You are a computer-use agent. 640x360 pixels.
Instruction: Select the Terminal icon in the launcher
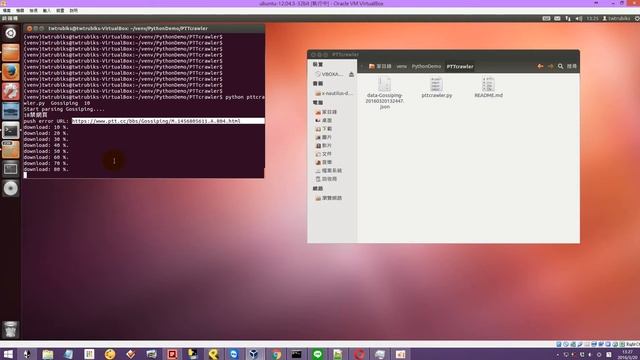tap(11, 130)
